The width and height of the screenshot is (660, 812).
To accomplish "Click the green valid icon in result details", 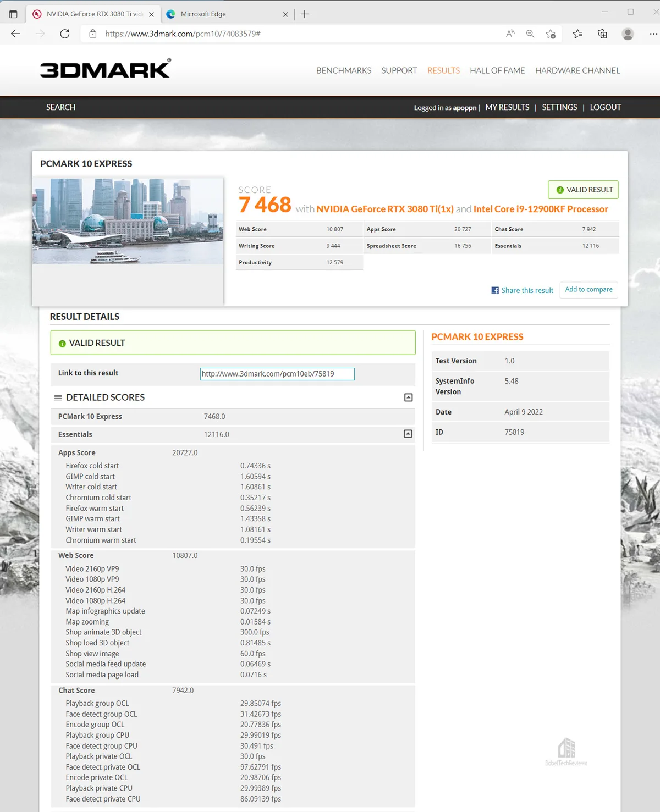I will (62, 343).
